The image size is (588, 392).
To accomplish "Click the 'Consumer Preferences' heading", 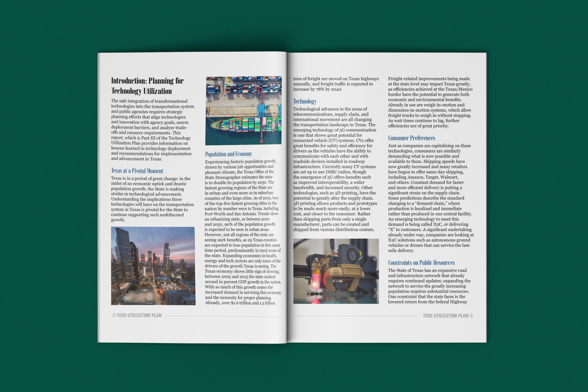I will 411,138.
